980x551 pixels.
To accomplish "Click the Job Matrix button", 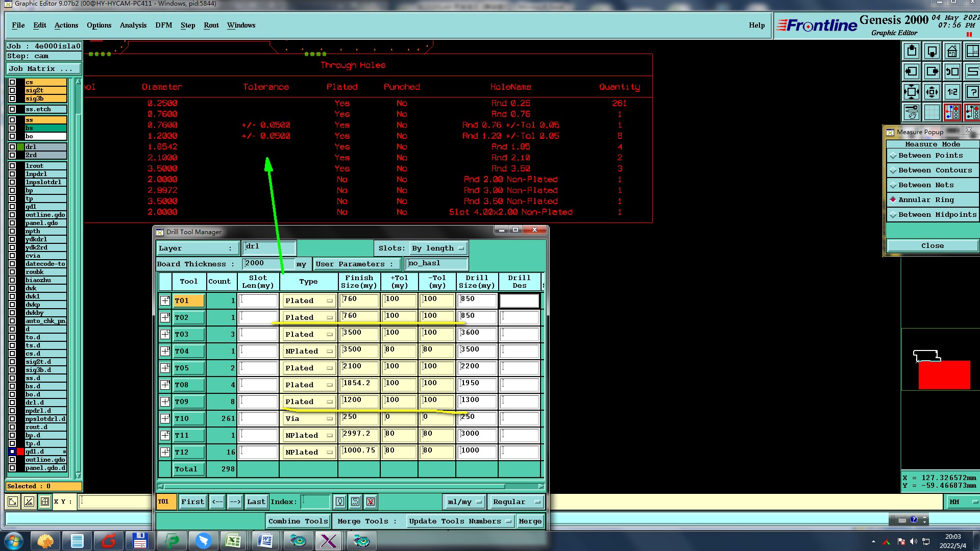I will (x=44, y=69).
